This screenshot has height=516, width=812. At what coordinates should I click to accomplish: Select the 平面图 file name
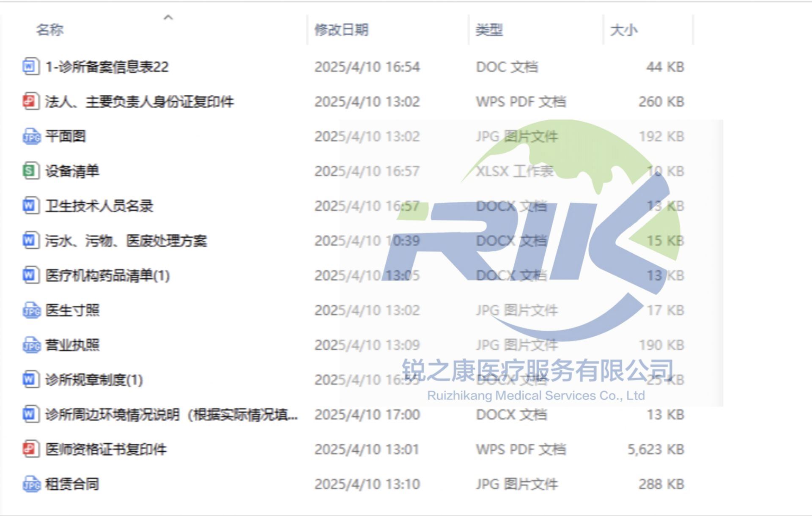66,136
